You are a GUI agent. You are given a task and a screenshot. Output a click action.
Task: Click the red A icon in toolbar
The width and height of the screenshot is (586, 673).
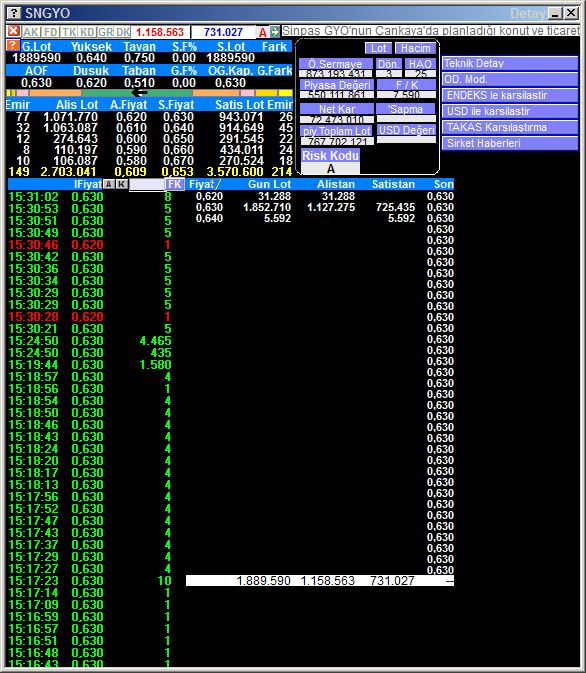coord(262,32)
